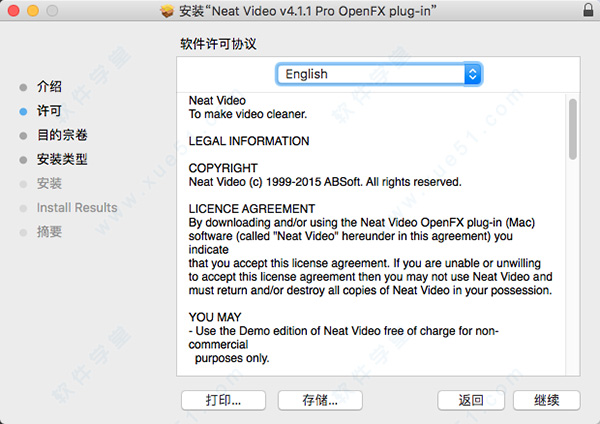The height and width of the screenshot is (424, 600).
Task: Select the Install Results step
Action: tap(77, 207)
